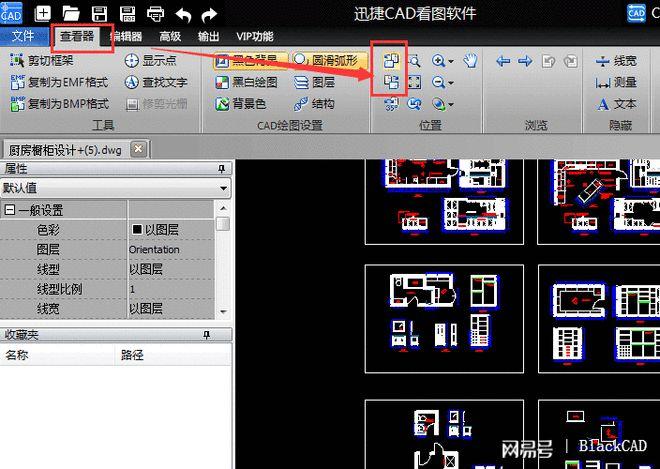Save the drawing with the first floppy icon
This screenshot has width=660, height=469.
point(99,14)
